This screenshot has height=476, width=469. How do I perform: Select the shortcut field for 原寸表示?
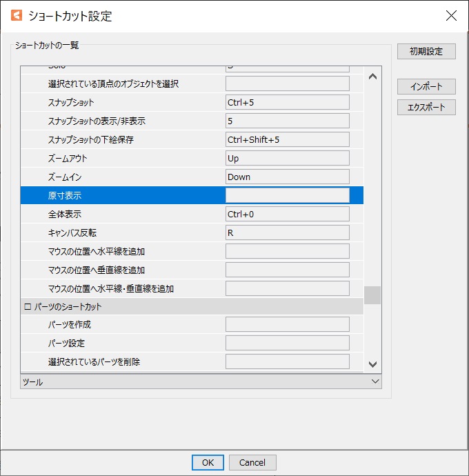287,195
